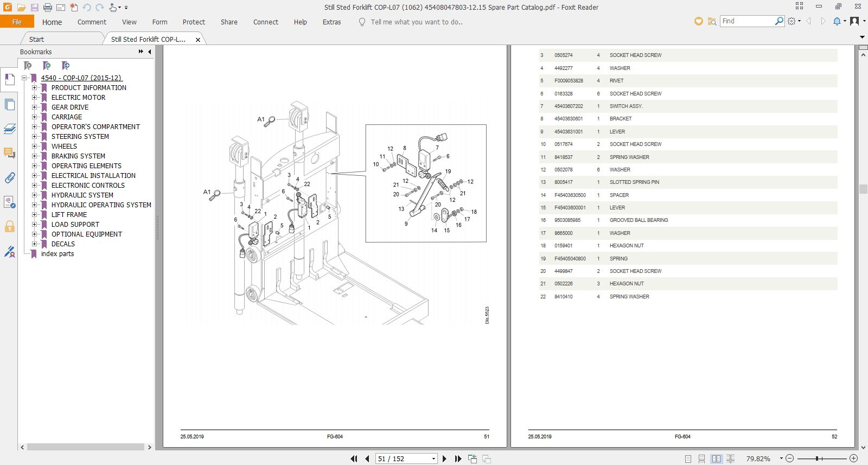The image size is (868, 465).
Task: Switch to the View ribbon tab
Action: 129,22
